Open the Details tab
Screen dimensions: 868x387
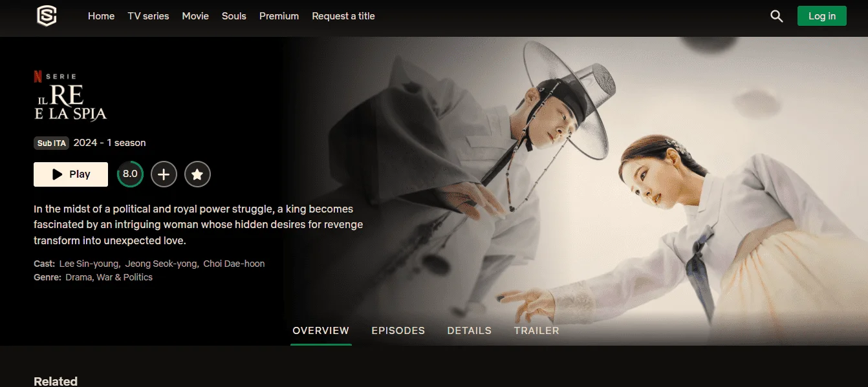pos(470,330)
